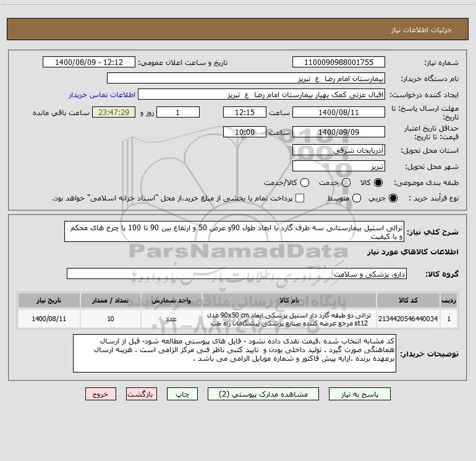The image size is (476, 461).
Task: Select the متوسط purchase type radio
Action: click(x=357, y=198)
